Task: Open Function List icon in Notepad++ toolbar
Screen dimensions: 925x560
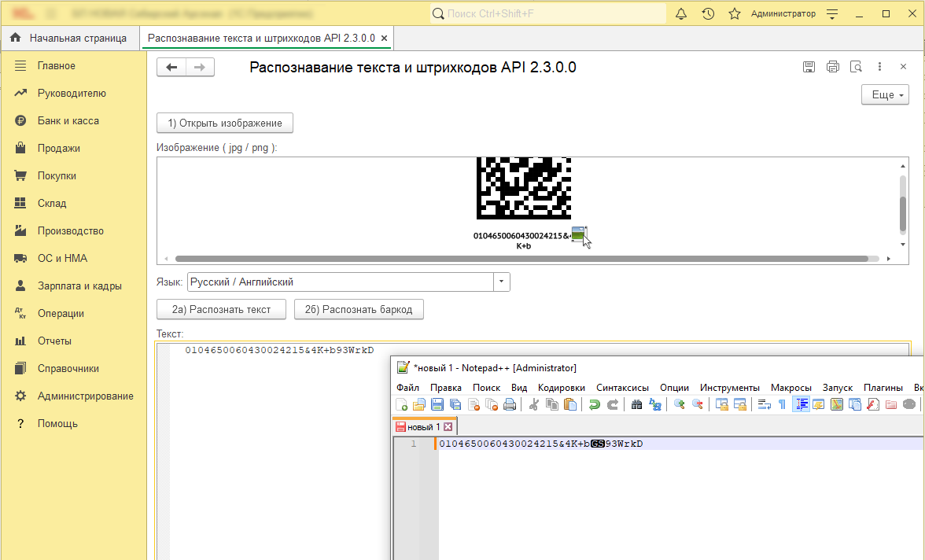Action: (873, 404)
